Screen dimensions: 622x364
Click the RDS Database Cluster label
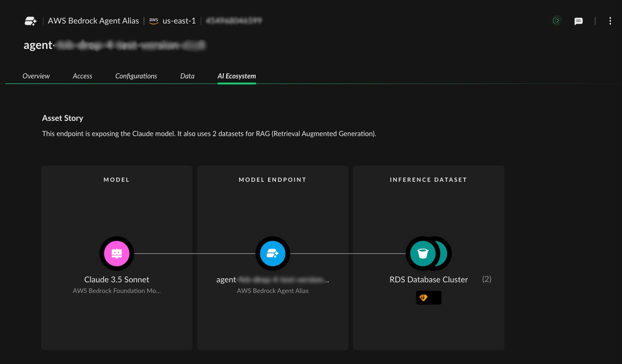pyautogui.click(x=429, y=280)
